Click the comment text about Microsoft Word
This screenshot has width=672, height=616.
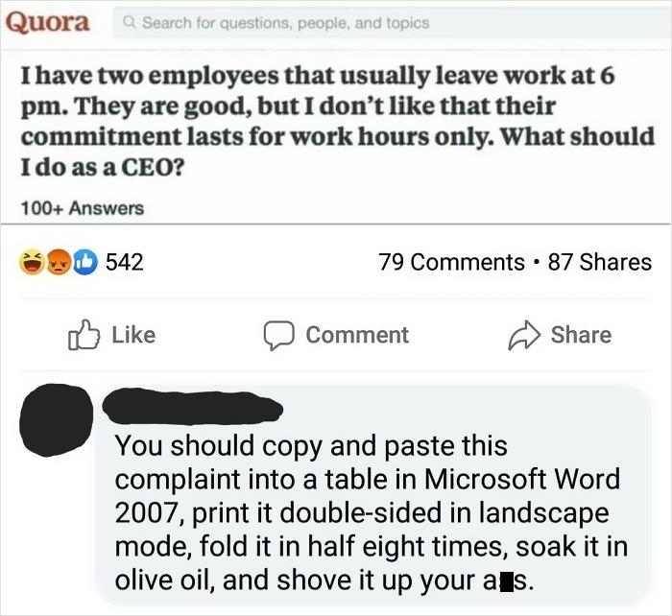tap(372, 512)
